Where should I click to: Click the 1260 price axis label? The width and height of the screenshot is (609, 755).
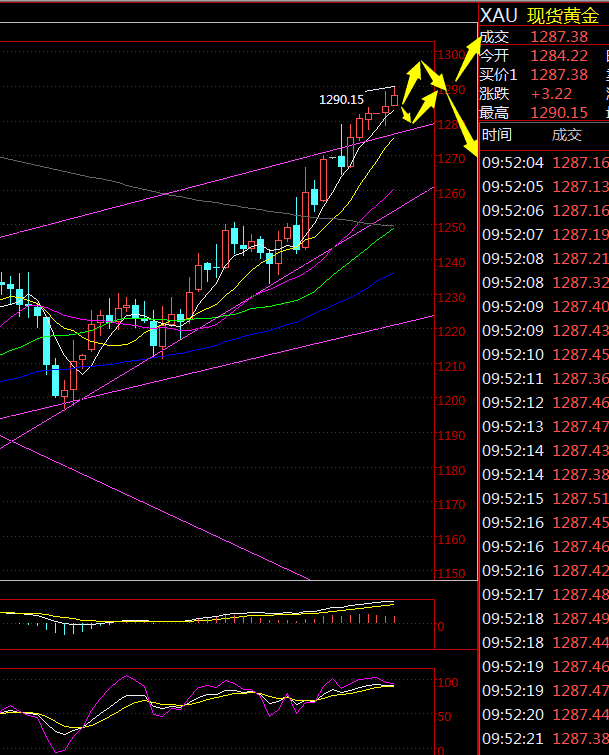click(x=451, y=194)
